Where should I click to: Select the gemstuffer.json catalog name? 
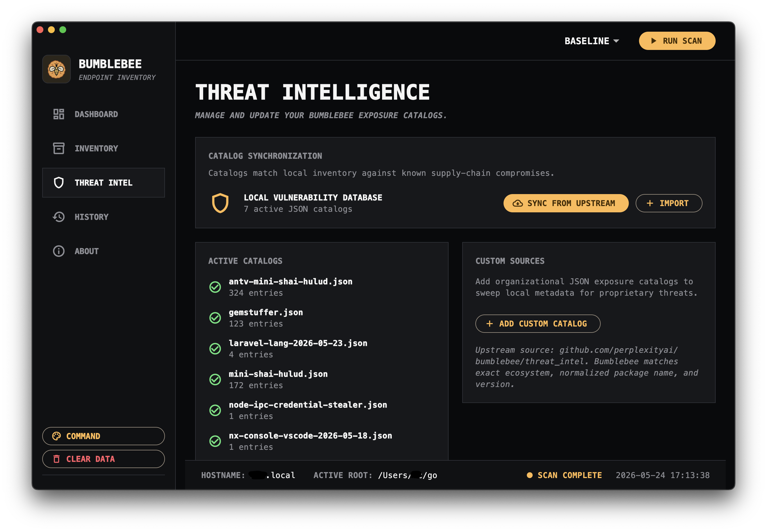tap(266, 312)
